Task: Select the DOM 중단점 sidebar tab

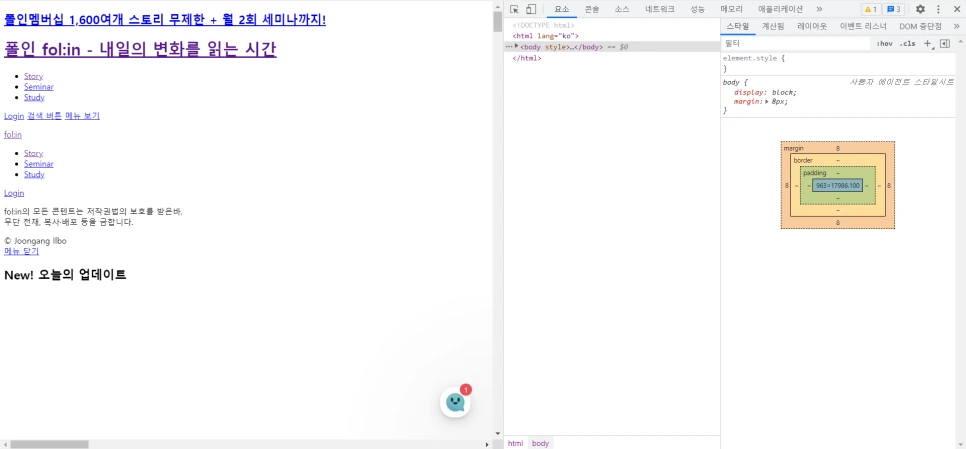Action: pyautogui.click(x=920, y=26)
